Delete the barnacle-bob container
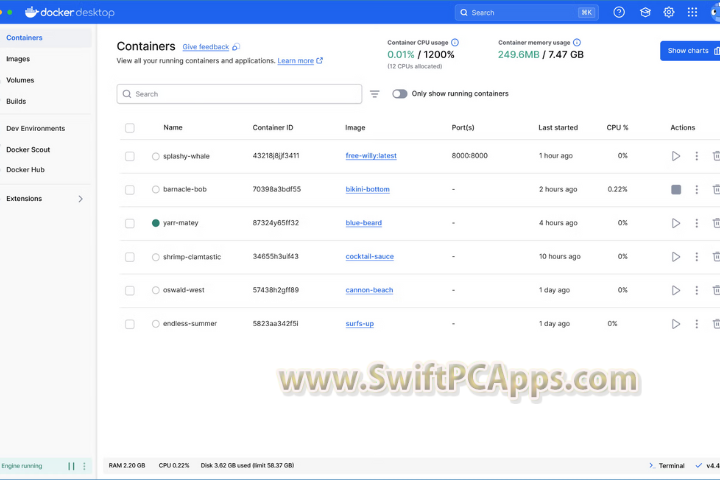 pyautogui.click(x=716, y=189)
